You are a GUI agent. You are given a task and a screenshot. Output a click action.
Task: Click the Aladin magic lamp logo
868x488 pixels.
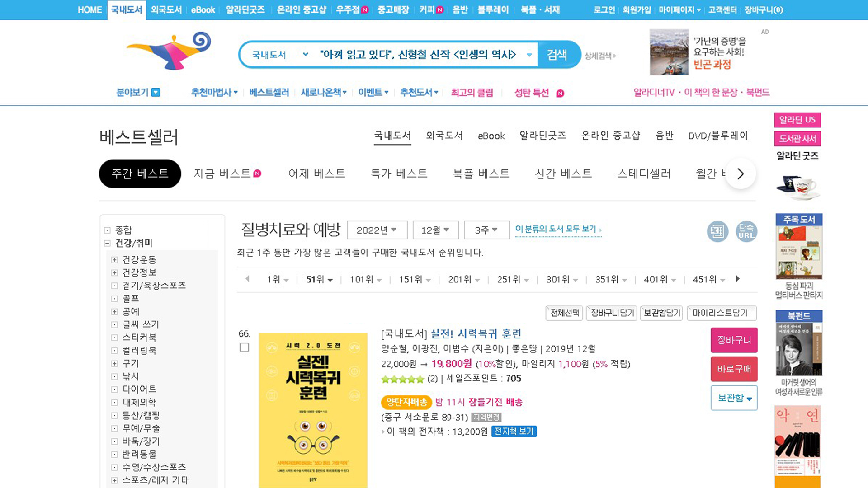tap(170, 51)
